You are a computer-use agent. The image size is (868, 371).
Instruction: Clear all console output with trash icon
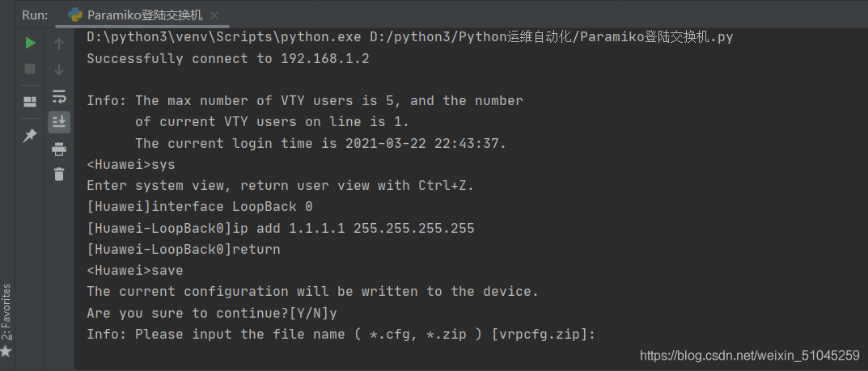[x=59, y=173]
